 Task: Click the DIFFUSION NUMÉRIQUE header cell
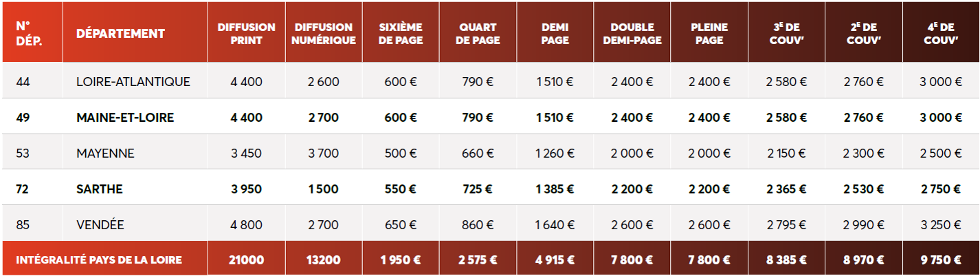pyautogui.click(x=324, y=33)
